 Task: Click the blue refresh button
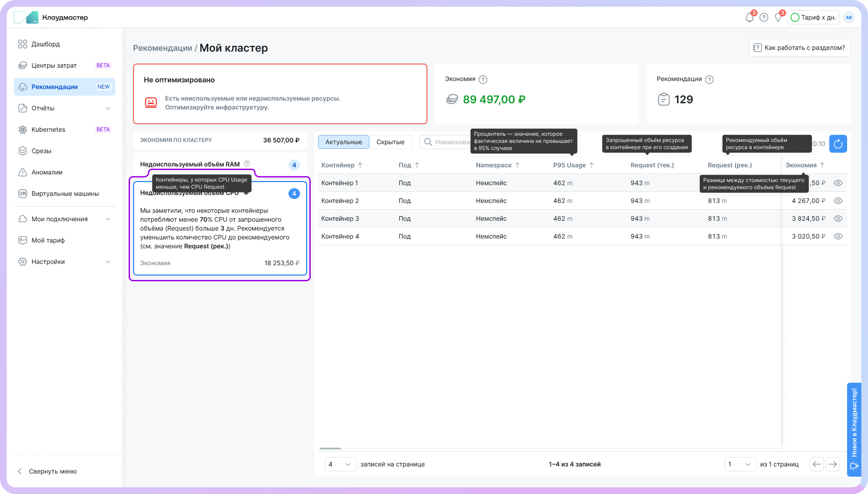tap(838, 144)
